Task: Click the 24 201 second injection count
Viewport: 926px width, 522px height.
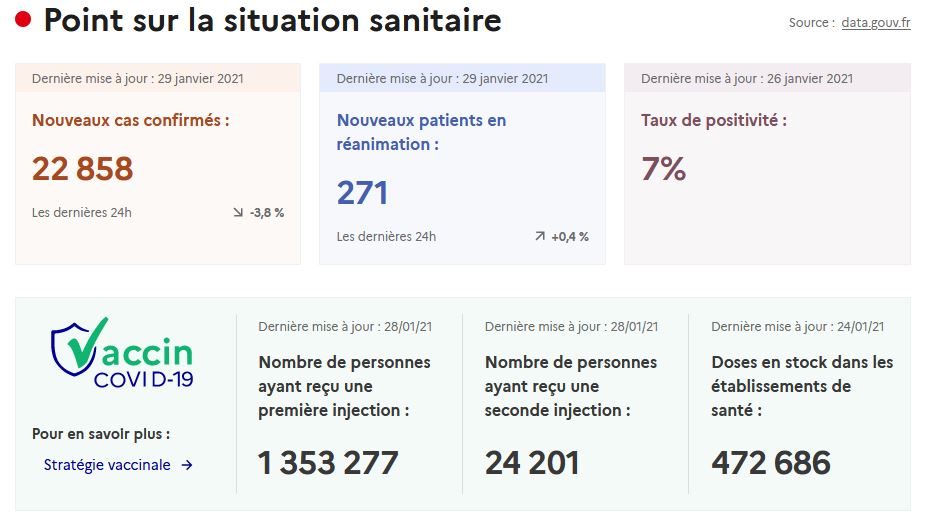Action: 532,463
